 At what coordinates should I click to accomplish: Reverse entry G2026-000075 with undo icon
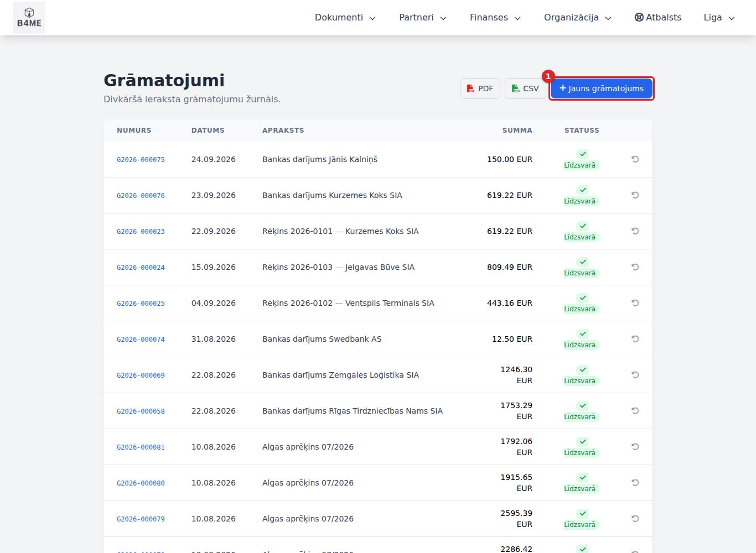(x=635, y=159)
